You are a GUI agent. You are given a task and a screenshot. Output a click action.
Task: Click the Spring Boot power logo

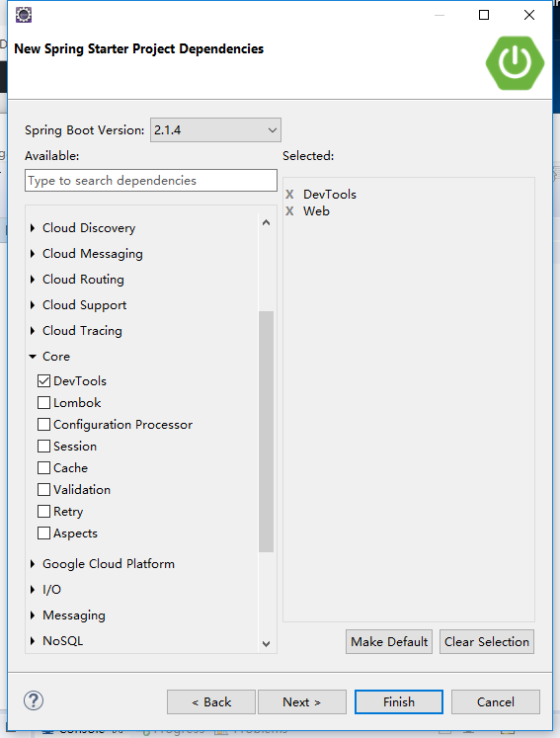pyautogui.click(x=515, y=63)
